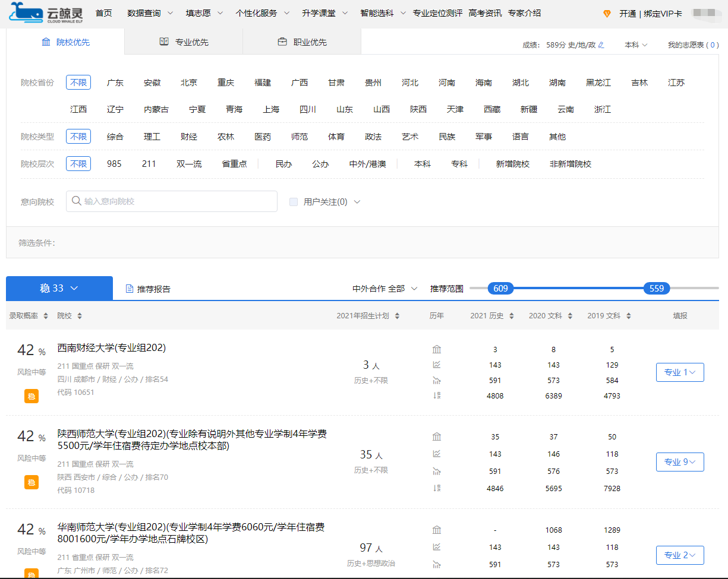This screenshot has height=579, width=728.
Task: Click sort arrows beside 2019 文科 column
Action: click(629, 316)
